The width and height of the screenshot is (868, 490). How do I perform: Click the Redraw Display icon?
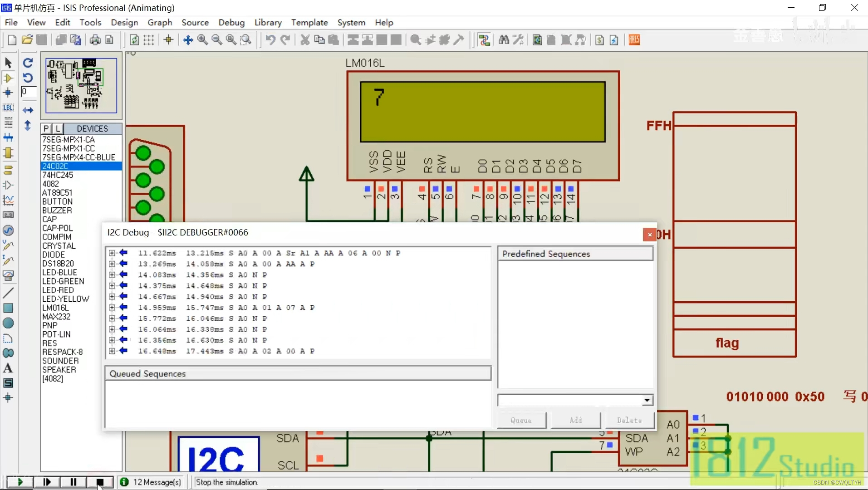[x=134, y=40]
